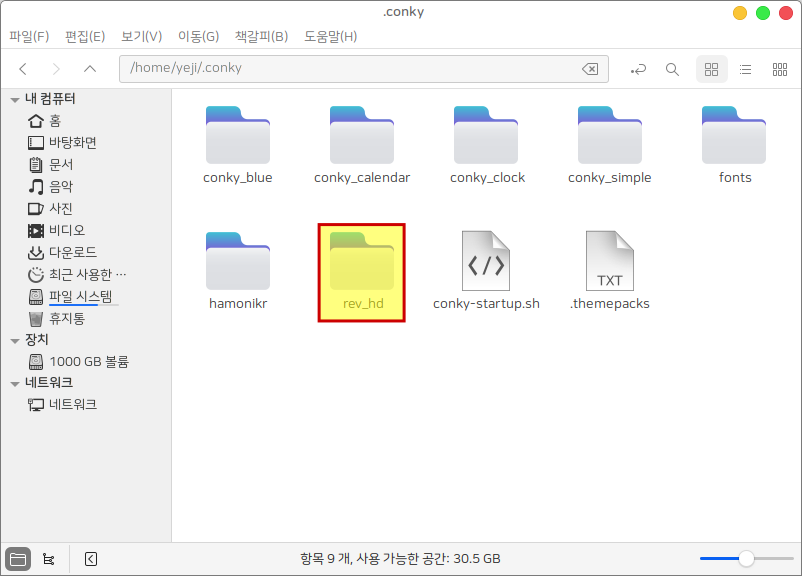Switch to compact view
Viewport: 802px width, 576px height.
click(x=780, y=69)
